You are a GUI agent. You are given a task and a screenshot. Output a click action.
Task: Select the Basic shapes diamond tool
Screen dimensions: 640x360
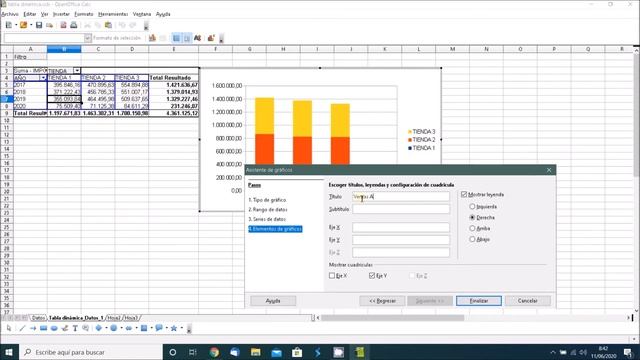(x=99, y=328)
